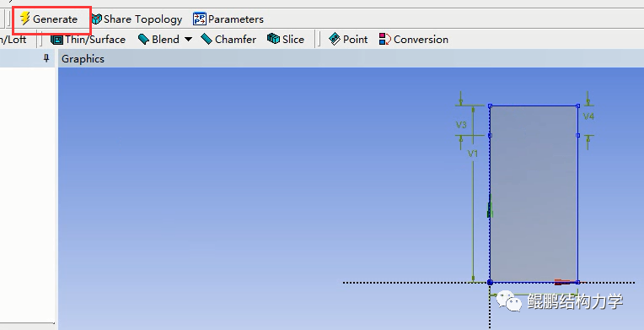Click the top-right rectangle vertex

(578, 105)
